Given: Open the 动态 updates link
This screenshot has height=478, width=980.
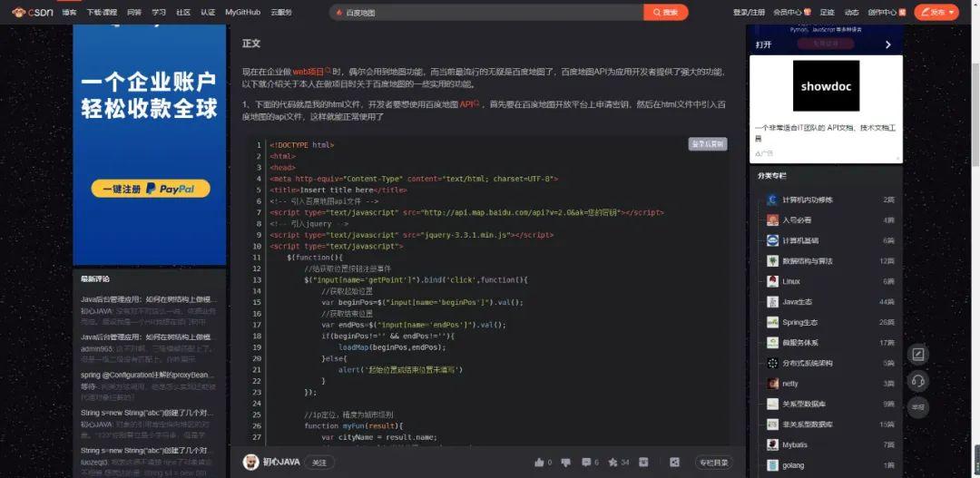Looking at the screenshot, I should point(851,12).
